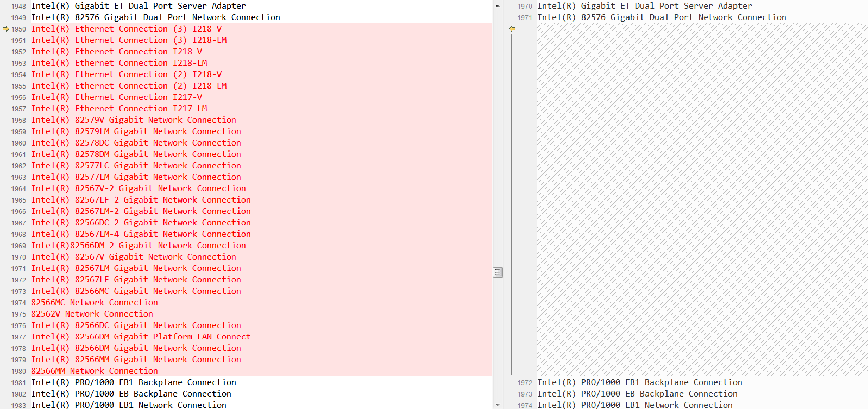Viewport: 868px width, 409px height.
Task: Click the left pane scrollbar down arrow
Action: click(x=498, y=405)
